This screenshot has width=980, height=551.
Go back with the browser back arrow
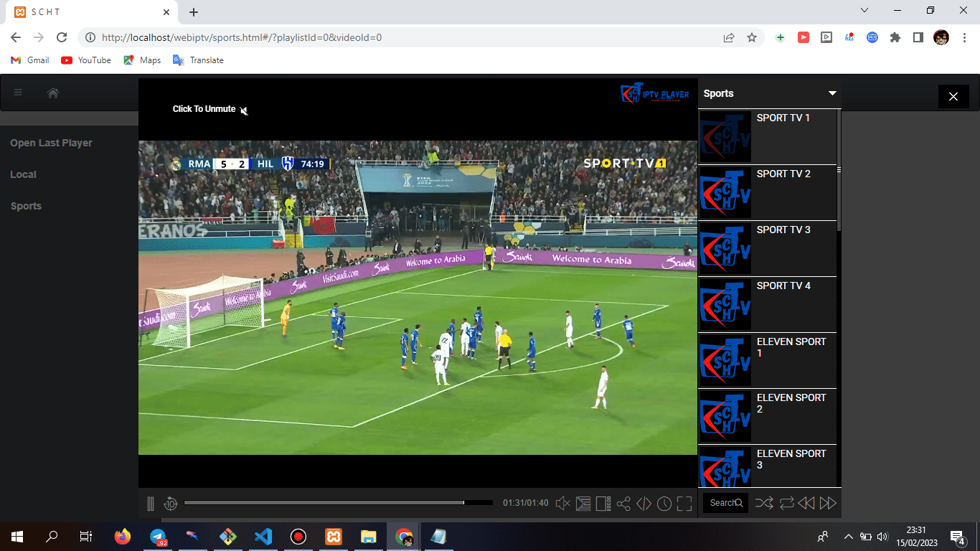pos(16,37)
